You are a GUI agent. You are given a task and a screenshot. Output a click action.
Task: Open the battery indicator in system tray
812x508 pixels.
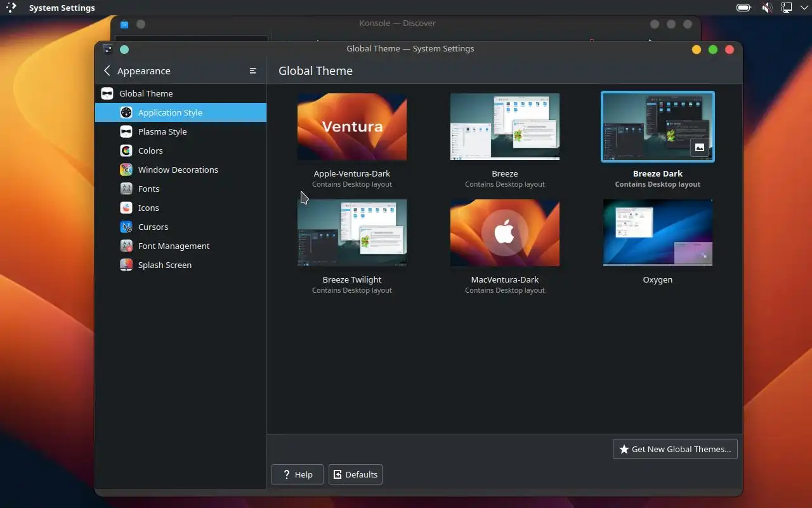pyautogui.click(x=743, y=8)
